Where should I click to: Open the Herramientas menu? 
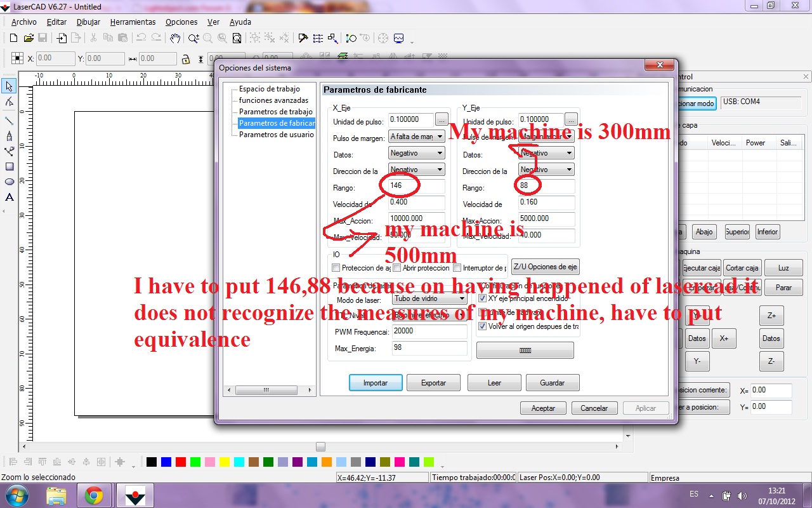(x=133, y=22)
